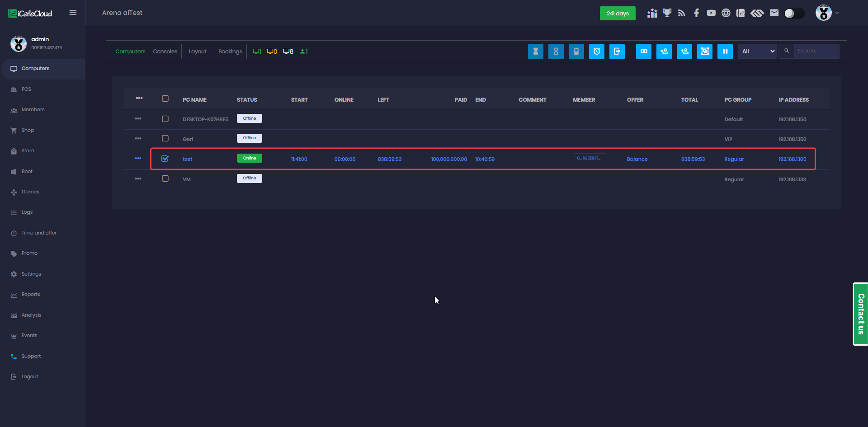Click the alarm clock toolbar icon
This screenshot has height=427, width=868.
[x=596, y=52]
